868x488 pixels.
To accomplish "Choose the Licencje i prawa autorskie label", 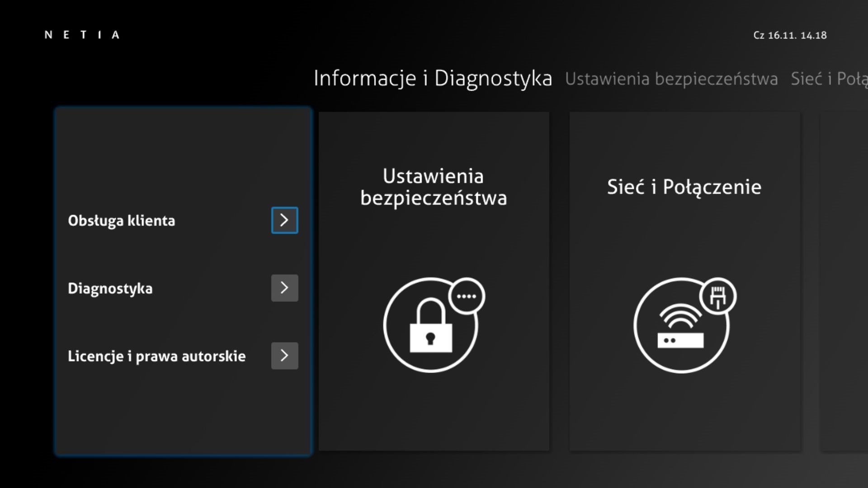I will [x=156, y=356].
